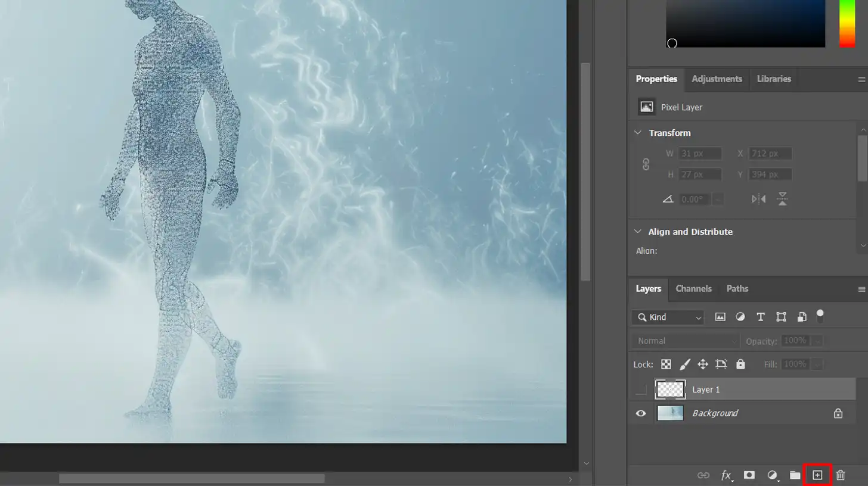Viewport: 868px width, 486px height.
Task: Click the Opacity 100% value field
Action: click(x=795, y=341)
